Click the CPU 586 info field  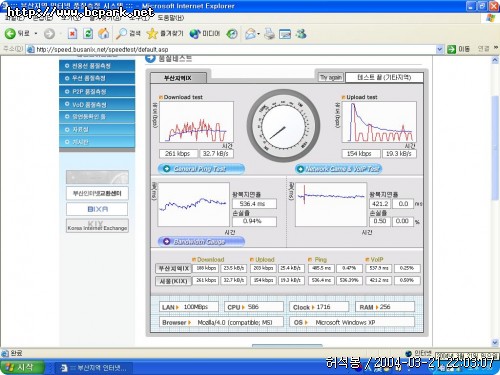point(254,307)
